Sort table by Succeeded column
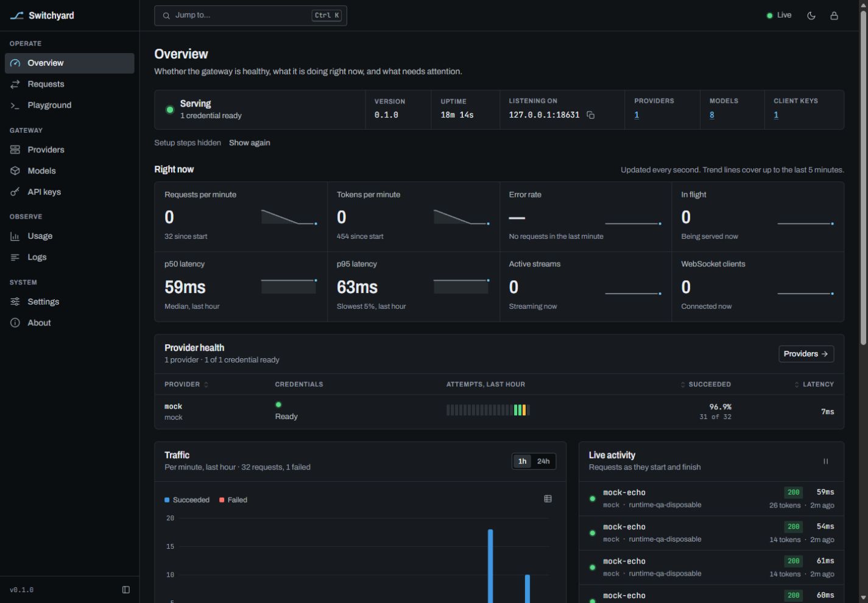868x603 pixels. [x=705, y=384]
